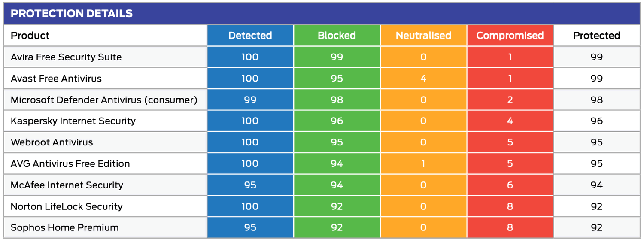Select the orange Neutralised column header
The image size is (644, 242).
(423, 36)
